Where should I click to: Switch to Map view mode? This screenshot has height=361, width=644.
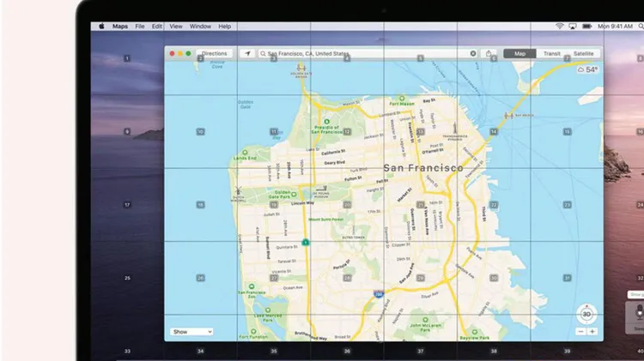(x=519, y=54)
